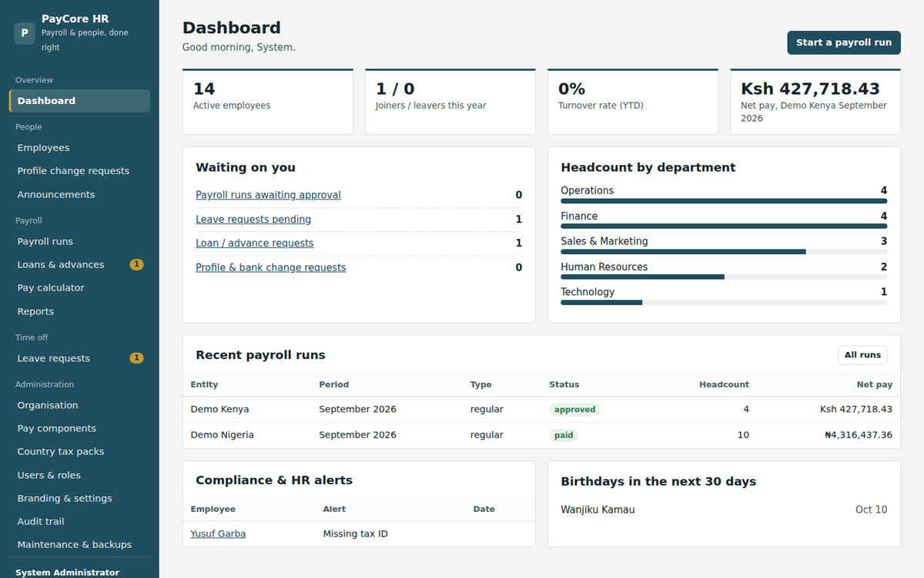Click the Joiners / leavers this year card
Screen dimensions: 924x578
point(450,102)
